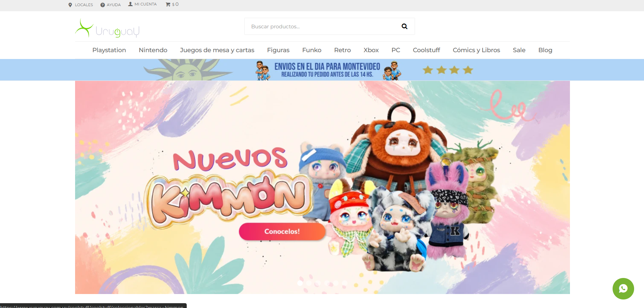Open the PC category
This screenshot has width=644, height=308.
(396, 50)
